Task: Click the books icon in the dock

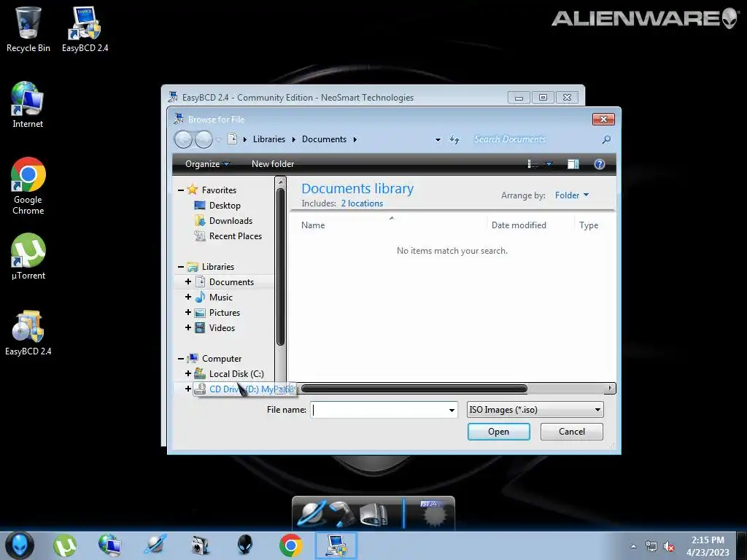Action: click(373, 514)
